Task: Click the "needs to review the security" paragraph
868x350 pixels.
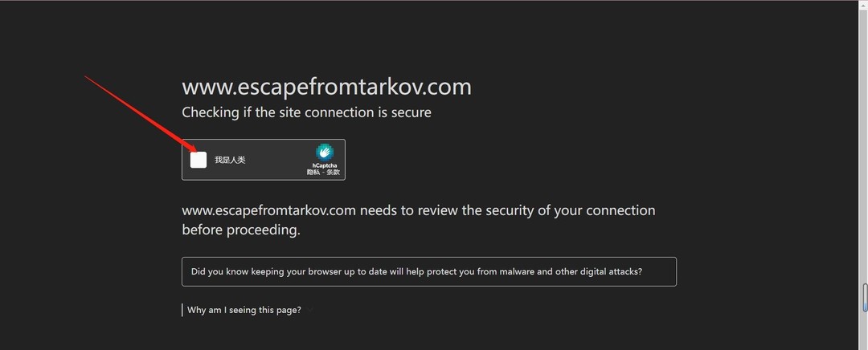Action: [418, 211]
